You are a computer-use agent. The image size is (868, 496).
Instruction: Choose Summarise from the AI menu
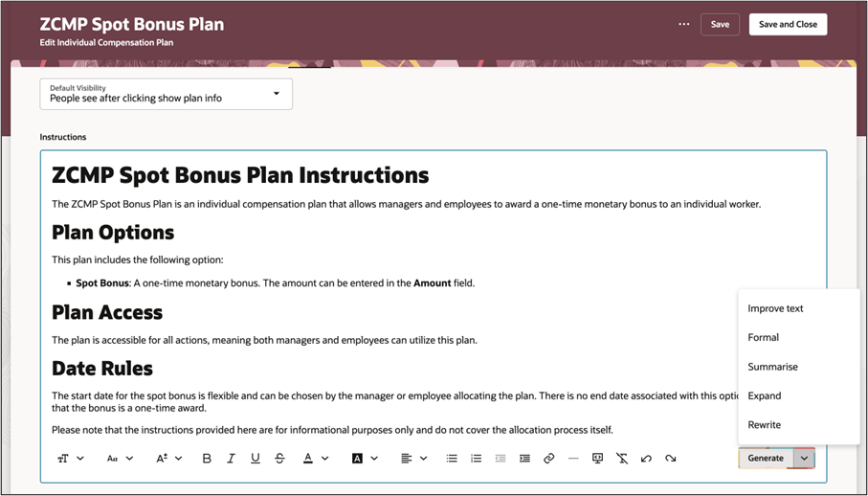[x=772, y=367]
